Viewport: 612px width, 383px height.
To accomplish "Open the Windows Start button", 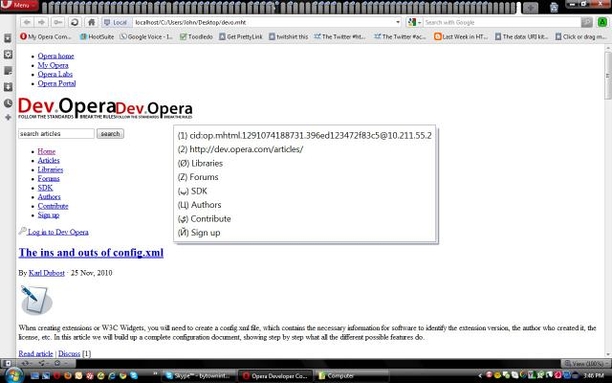I will click(14, 376).
